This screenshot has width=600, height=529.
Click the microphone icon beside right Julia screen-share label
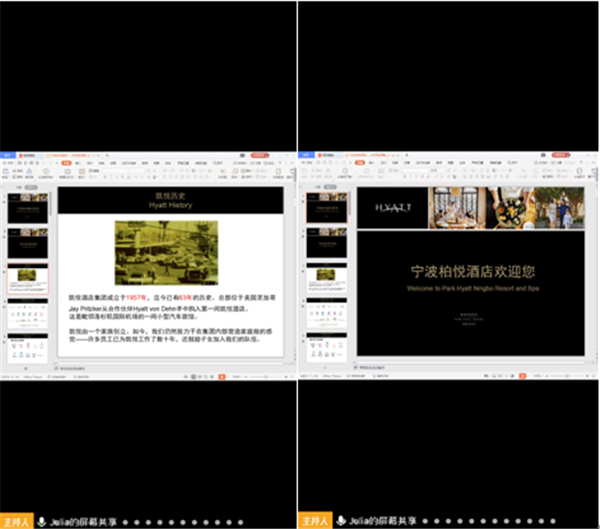pos(341,521)
